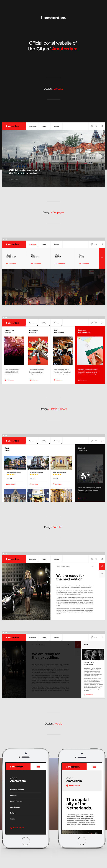Open the Upcoming Events concert photo

coord(14,351)
